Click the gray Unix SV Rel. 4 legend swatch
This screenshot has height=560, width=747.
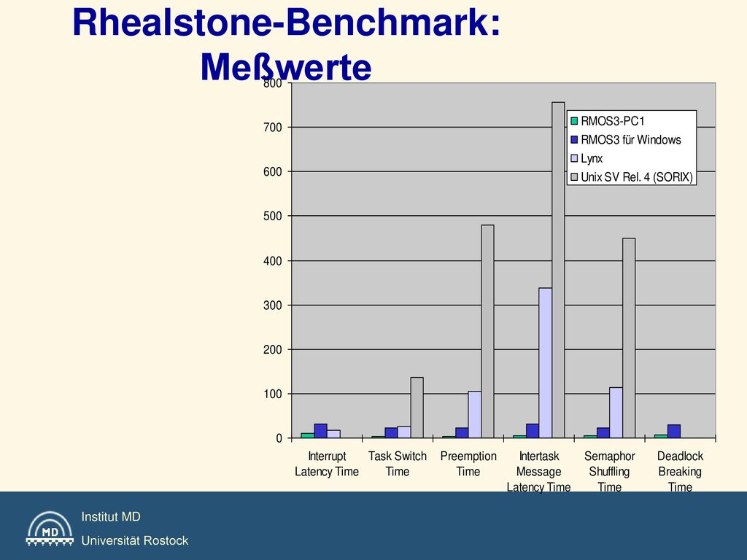574,177
